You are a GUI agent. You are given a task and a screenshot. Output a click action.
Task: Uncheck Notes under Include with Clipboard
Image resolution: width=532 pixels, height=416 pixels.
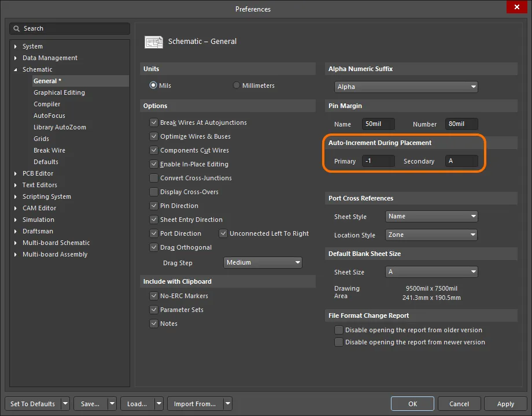click(x=154, y=324)
